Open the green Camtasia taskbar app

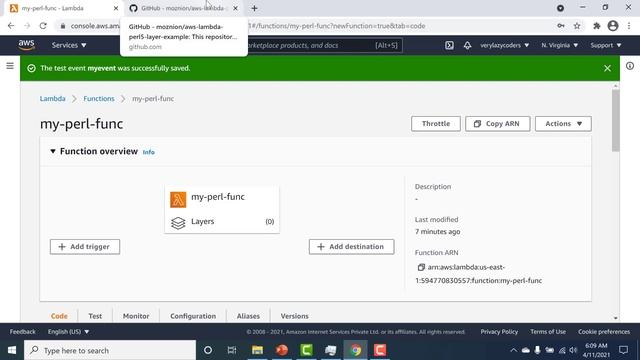click(x=306, y=350)
